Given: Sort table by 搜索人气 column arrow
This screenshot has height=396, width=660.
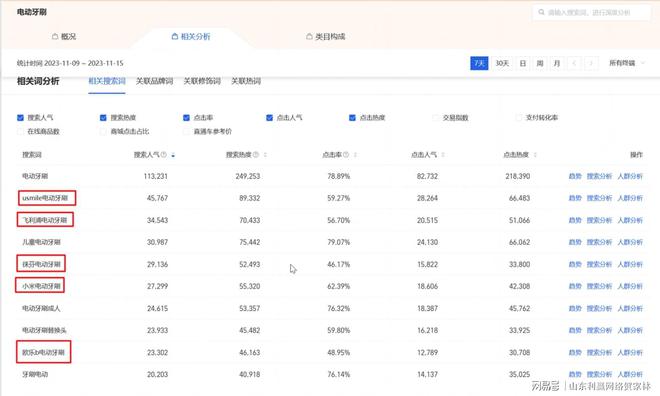Looking at the screenshot, I should 173,155.
